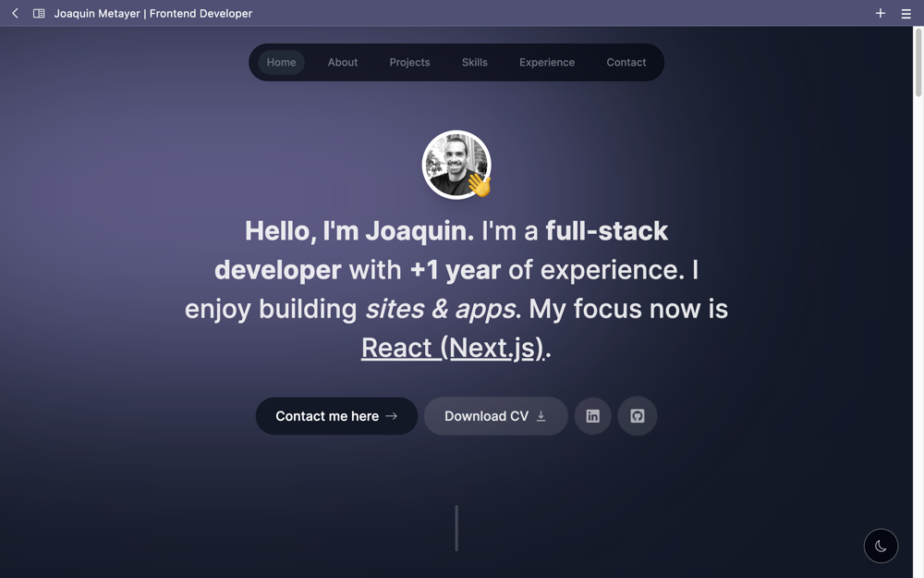Jump to the Projects section
The image size is (924, 578).
[x=409, y=63]
